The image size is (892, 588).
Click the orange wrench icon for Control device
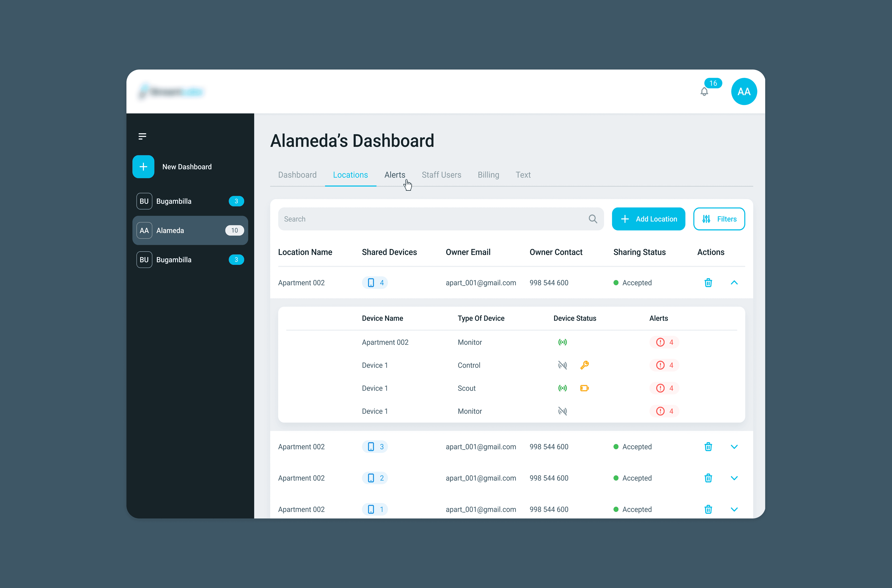[584, 365]
